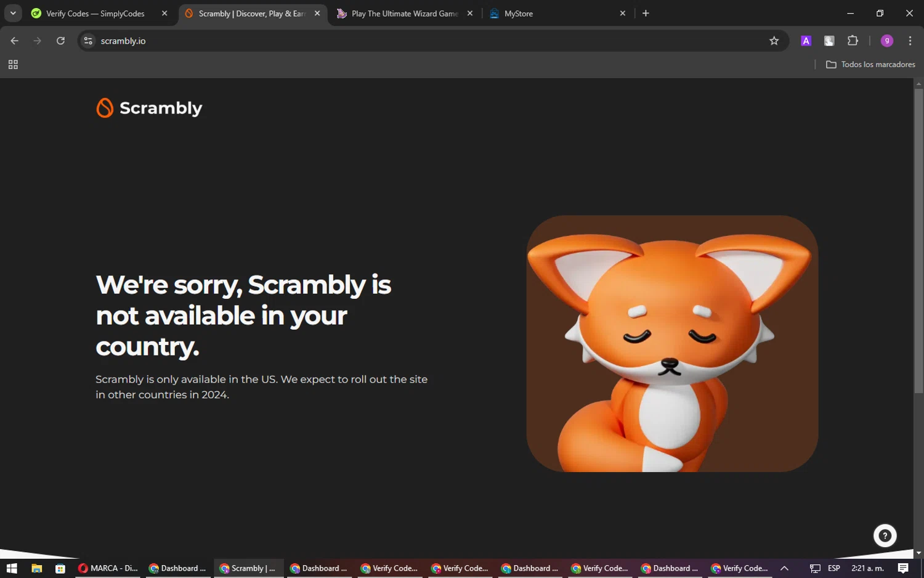The width and height of the screenshot is (924, 578).
Task: Select the Scrambly taskbar window button
Action: tap(249, 568)
